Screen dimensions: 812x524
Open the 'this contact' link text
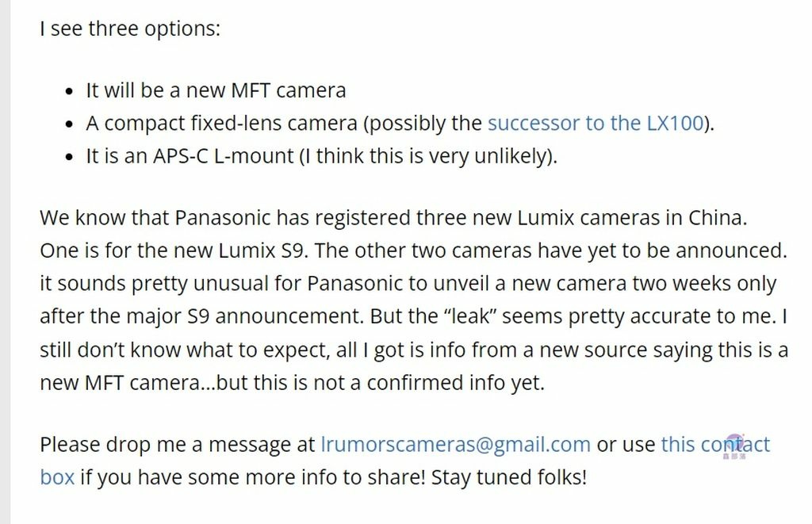[716, 445]
